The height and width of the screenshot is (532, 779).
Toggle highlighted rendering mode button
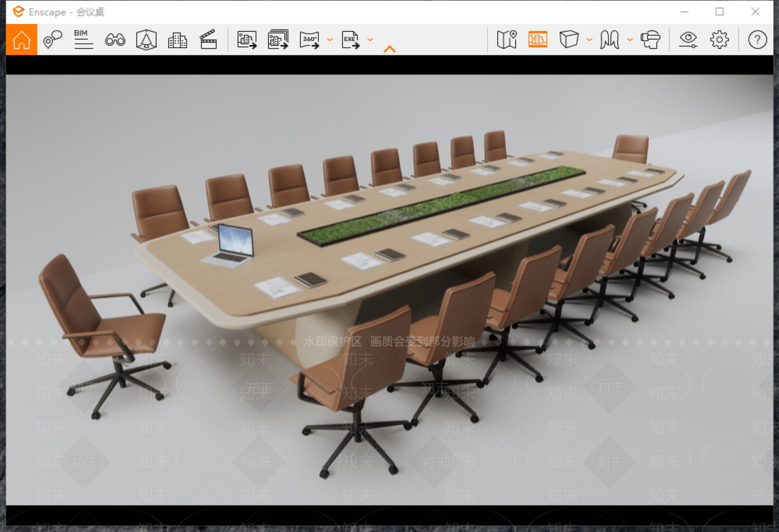coord(538,39)
